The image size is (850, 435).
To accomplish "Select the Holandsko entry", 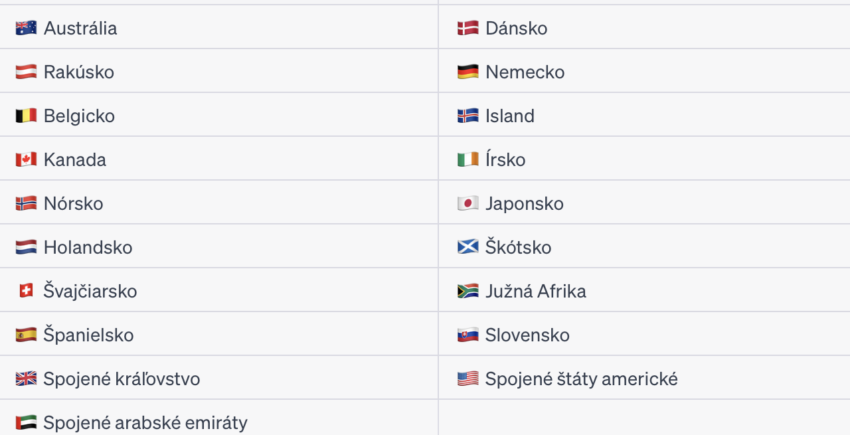I will tap(219, 247).
